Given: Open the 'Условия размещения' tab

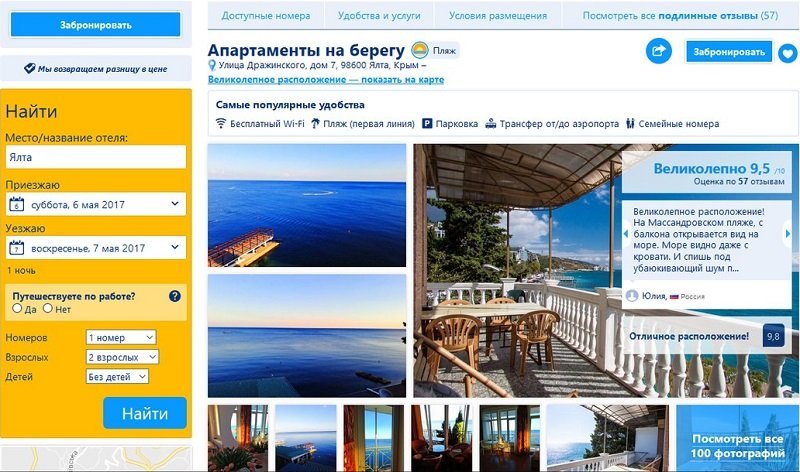Looking at the screenshot, I should click(498, 16).
